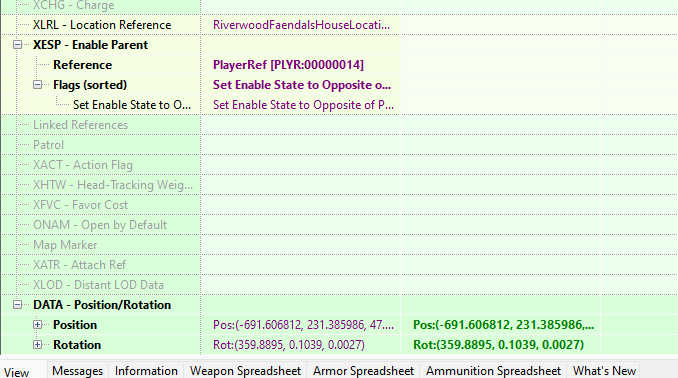
Task: Select the PlayerRef [PLYR:00000014] value
Action: [x=288, y=65]
